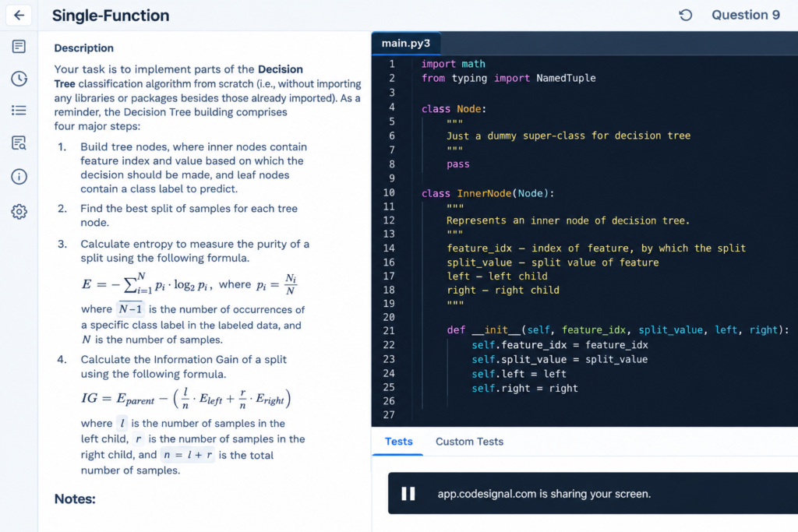The image size is (798, 532).
Task: Click step 2 'Find the best split' text
Action: tap(189, 216)
